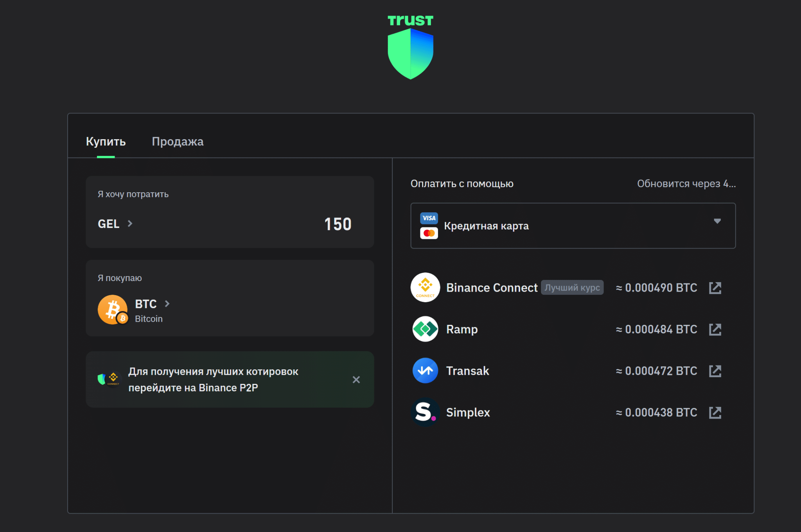The height and width of the screenshot is (532, 801).
Task: Open the Binance P2P quotes banner
Action: (x=213, y=380)
